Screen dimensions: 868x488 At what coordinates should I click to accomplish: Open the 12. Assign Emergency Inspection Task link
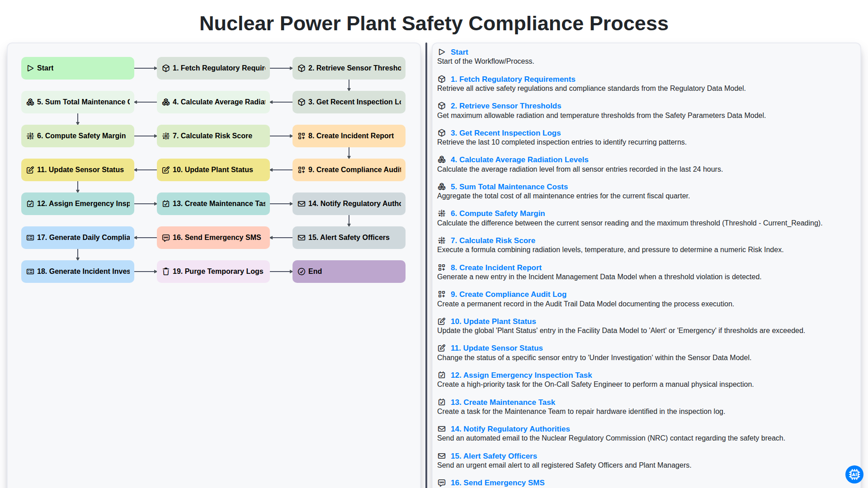(521, 375)
